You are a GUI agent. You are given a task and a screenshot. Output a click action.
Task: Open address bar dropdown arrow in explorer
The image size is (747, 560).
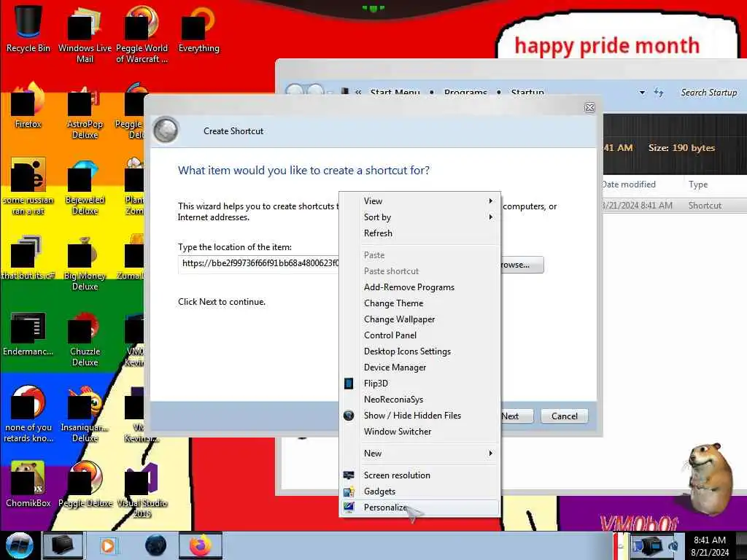pyautogui.click(x=642, y=93)
